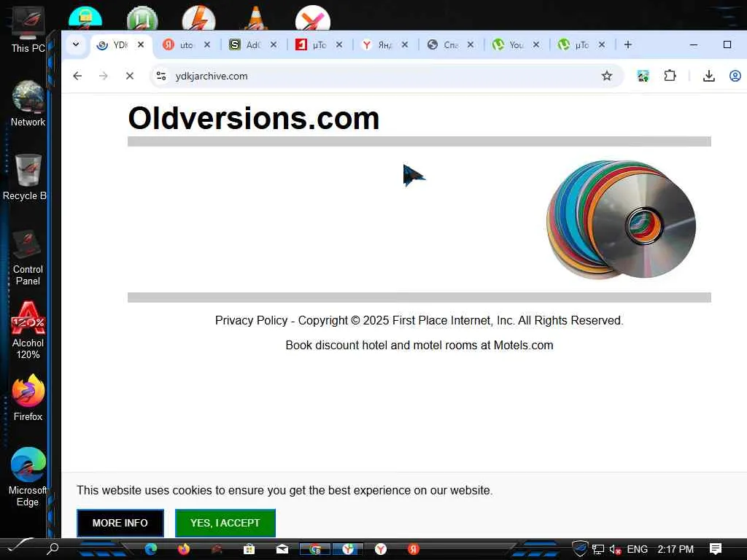This screenshot has width=747, height=560.
Task: Close the 'uto' Yandex tab
Action: (206, 44)
